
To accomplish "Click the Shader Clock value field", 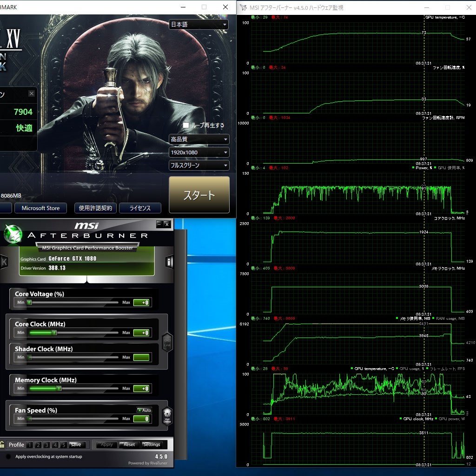I will click(141, 357).
